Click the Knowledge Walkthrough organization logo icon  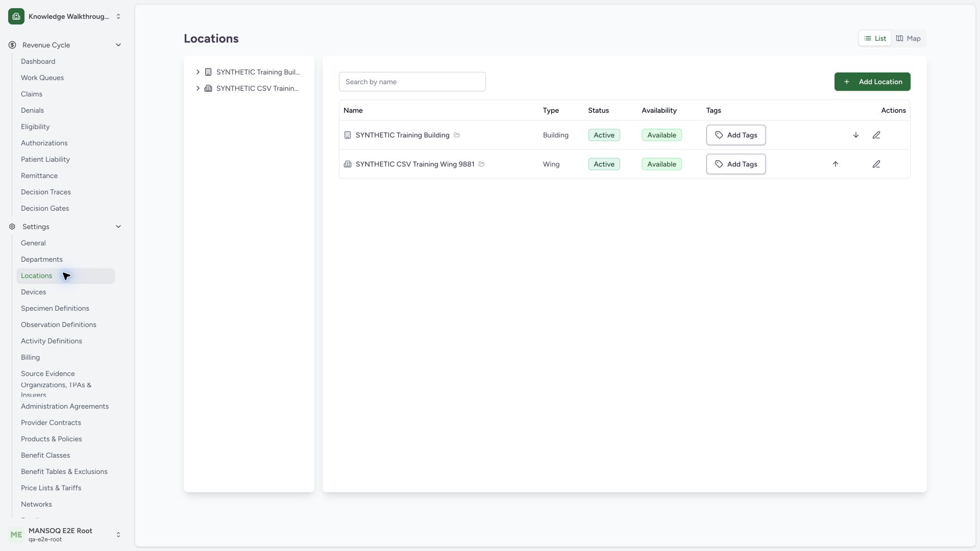[16, 16]
